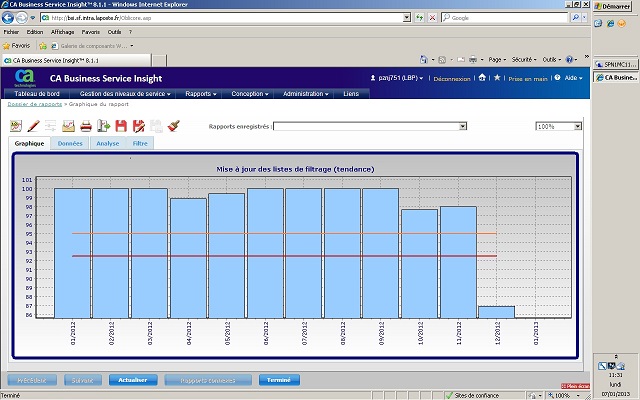Click in the Google search box
The width and height of the screenshot is (640, 400).
coord(505,18)
